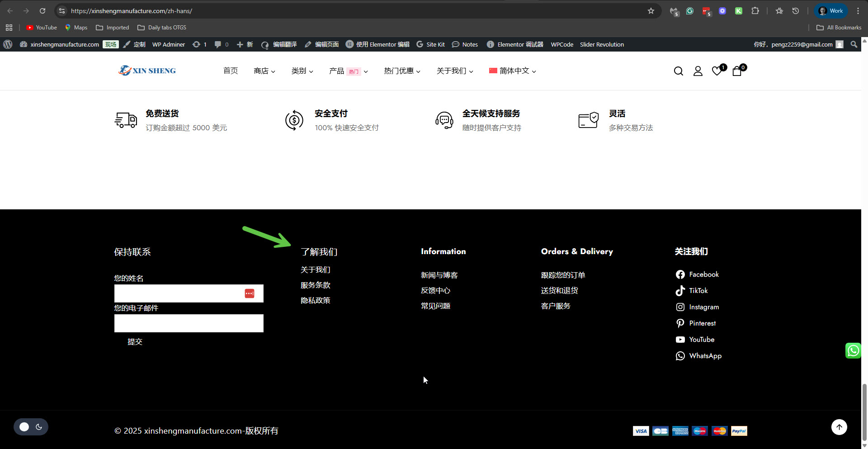Viewport: 868px width, 449px height.
Task: Click the WordPress logo in admin bar
Action: click(8, 44)
